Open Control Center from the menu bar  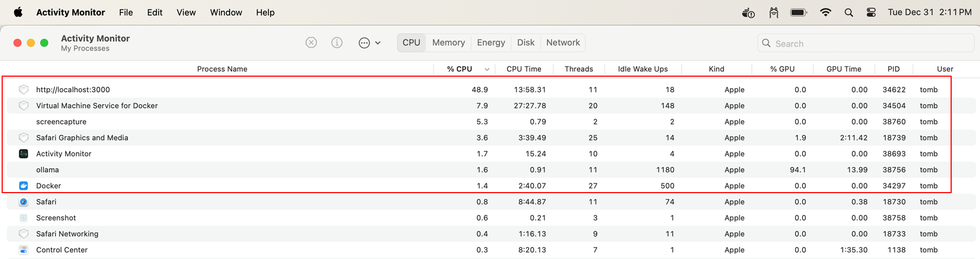tap(871, 13)
